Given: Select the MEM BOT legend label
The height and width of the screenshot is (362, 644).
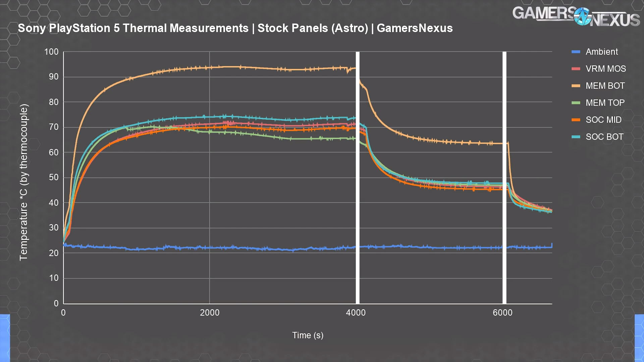Looking at the screenshot, I should point(605,86).
